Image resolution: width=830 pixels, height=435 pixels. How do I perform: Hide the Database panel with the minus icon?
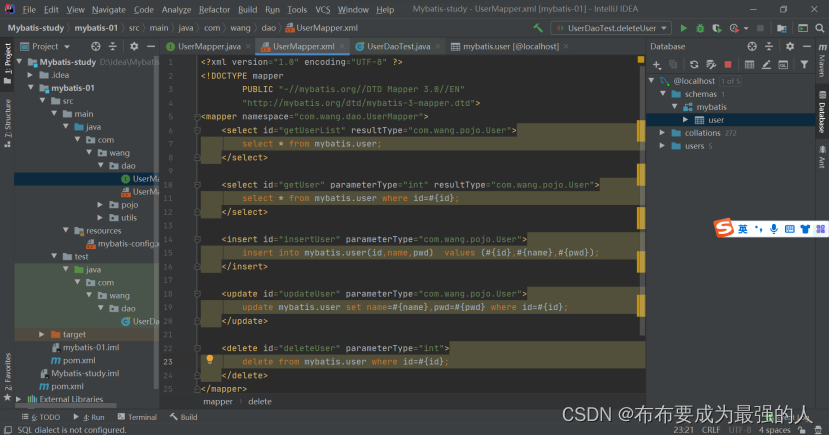(x=806, y=47)
